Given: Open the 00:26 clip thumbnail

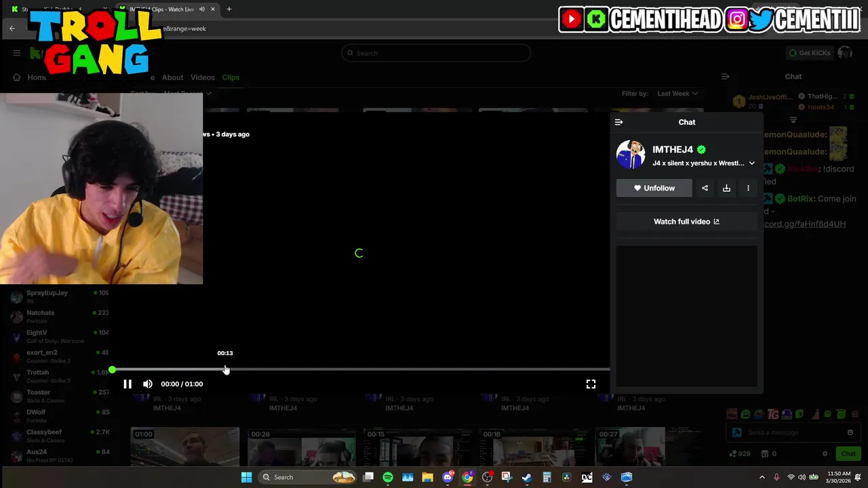Looking at the screenshot, I should coord(301,446).
